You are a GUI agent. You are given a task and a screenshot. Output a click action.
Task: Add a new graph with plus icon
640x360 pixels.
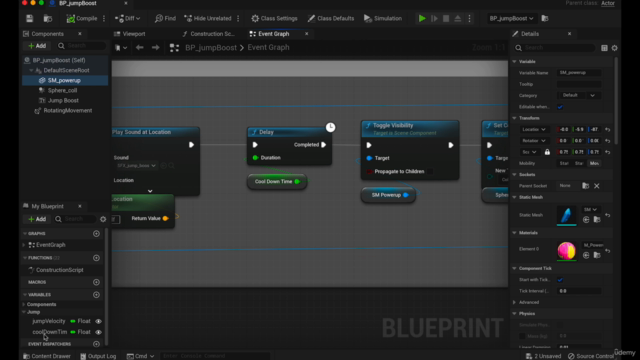(x=96, y=233)
